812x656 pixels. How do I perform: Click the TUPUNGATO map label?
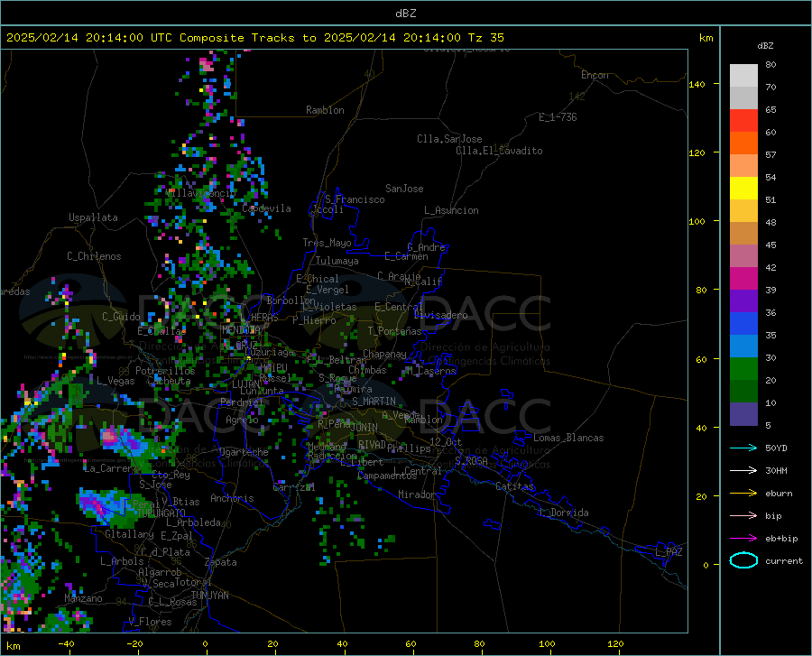click(x=161, y=513)
